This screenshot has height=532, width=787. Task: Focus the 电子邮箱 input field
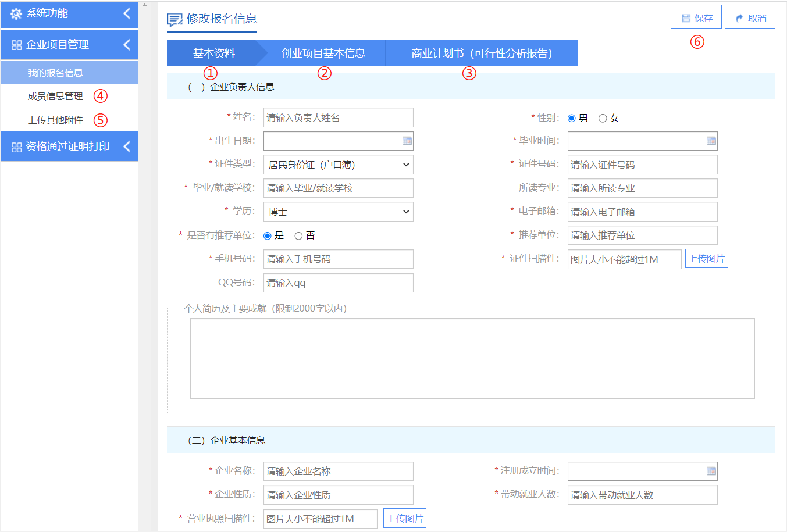[x=643, y=212]
